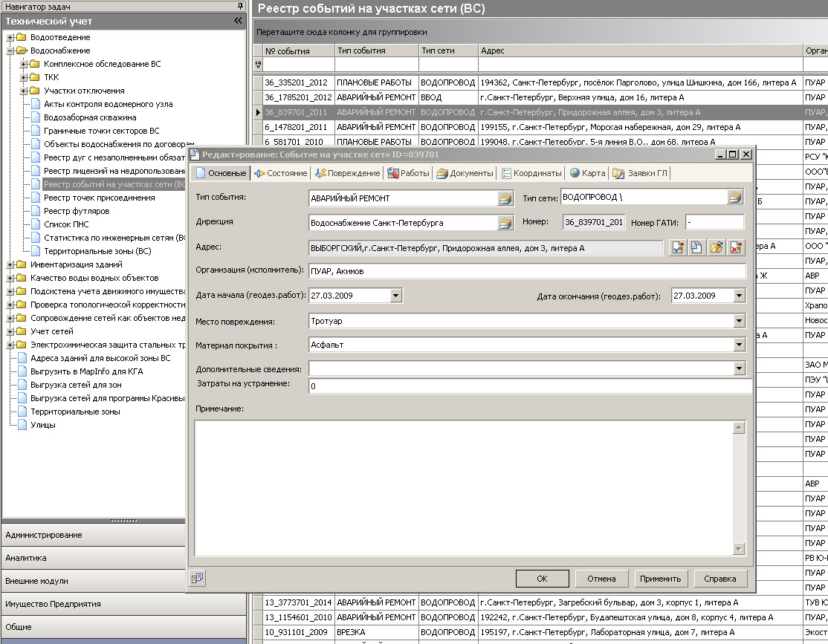The image size is (828, 644).
Task: Open the lookup icon for Тип события field
Action: click(x=505, y=198)
